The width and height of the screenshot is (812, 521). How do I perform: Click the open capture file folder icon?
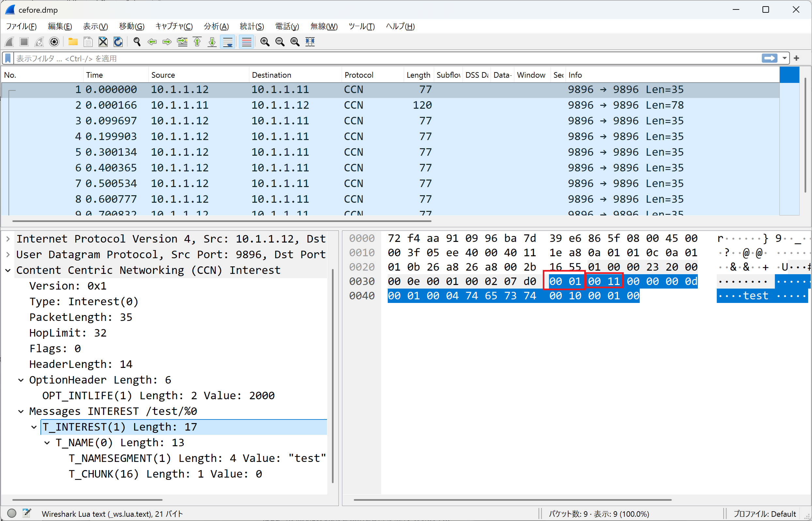(x=73, y=42)
